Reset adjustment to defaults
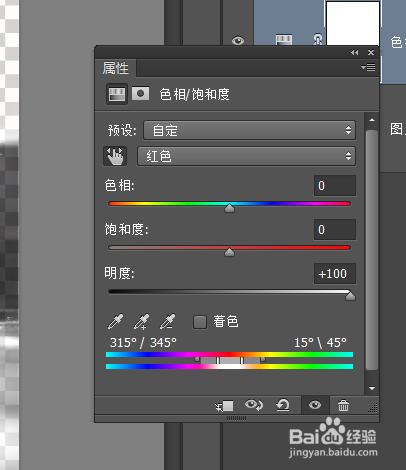This screenshot has height=470, width=406. [283, 405]
